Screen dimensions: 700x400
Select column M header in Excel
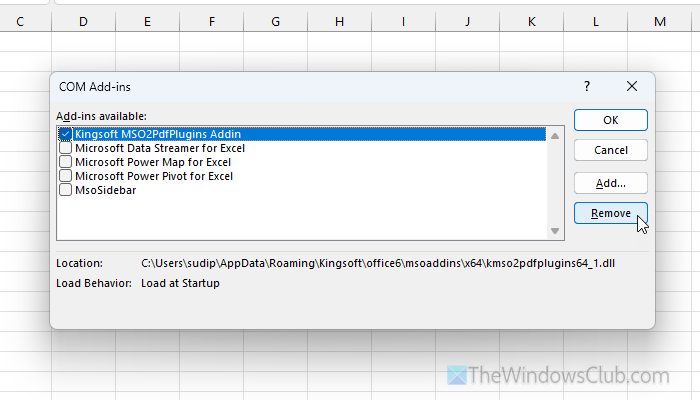click(x=660, y=21)
